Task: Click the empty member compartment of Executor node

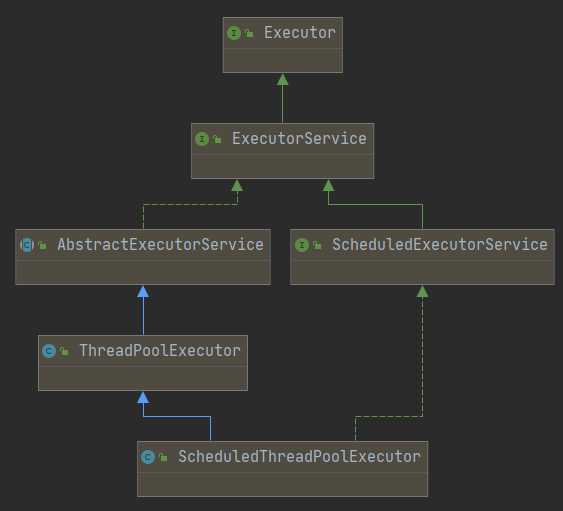Action: [283, 60]
